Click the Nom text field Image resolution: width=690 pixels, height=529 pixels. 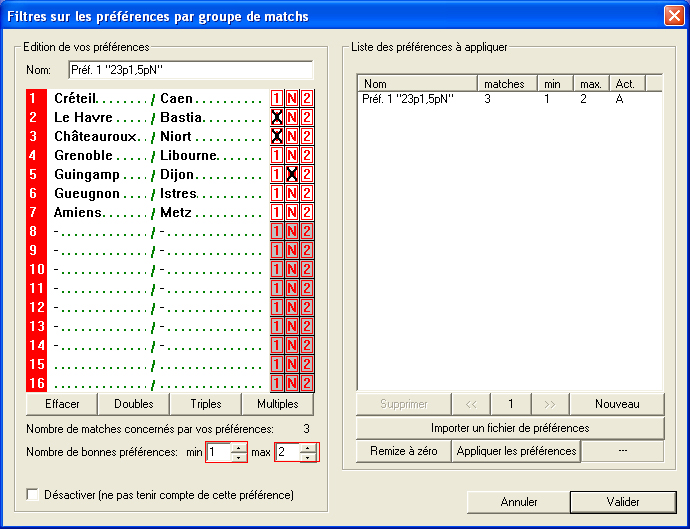coord(191,70)
